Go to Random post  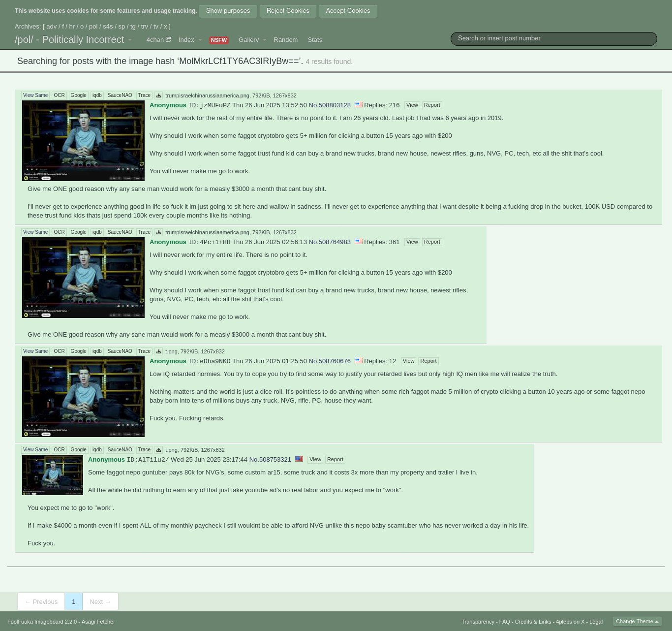tap(285, 40)
